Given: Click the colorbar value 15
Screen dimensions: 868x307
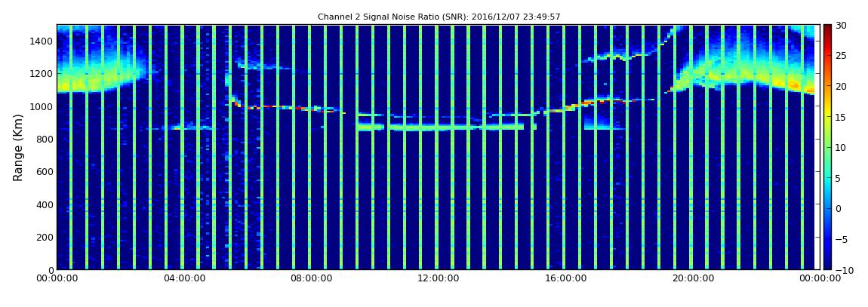Looking at the screenshot, I should click(841, 117).
